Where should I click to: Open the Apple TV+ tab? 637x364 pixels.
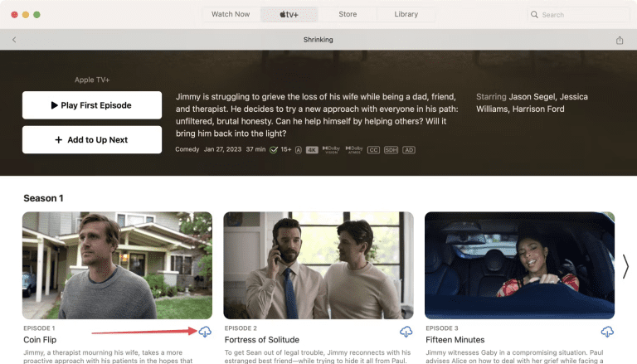coord(289,14)
